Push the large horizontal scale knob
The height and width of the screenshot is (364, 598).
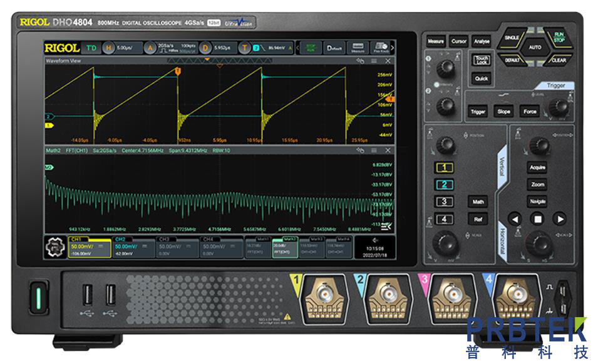[539, 243]
